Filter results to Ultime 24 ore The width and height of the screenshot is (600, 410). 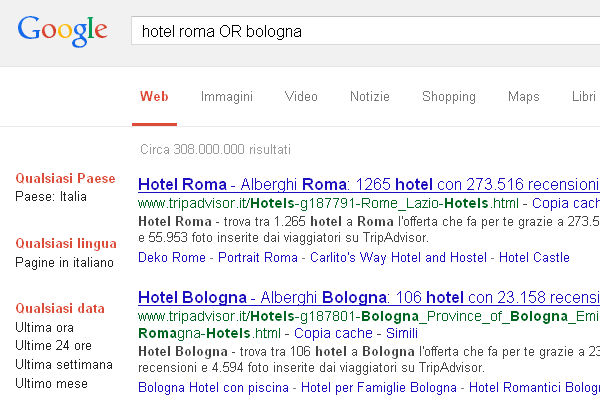tap(50, 345)
